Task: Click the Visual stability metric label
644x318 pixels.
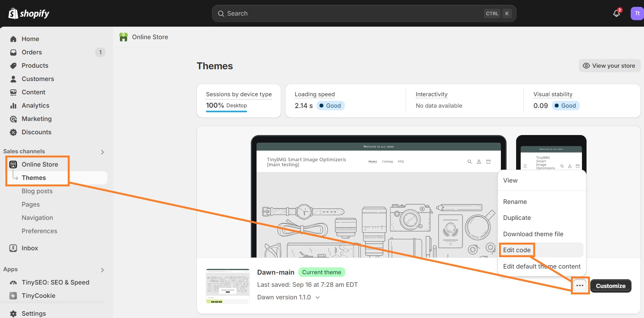Action: pyautogui.click(x=553, y=94)
